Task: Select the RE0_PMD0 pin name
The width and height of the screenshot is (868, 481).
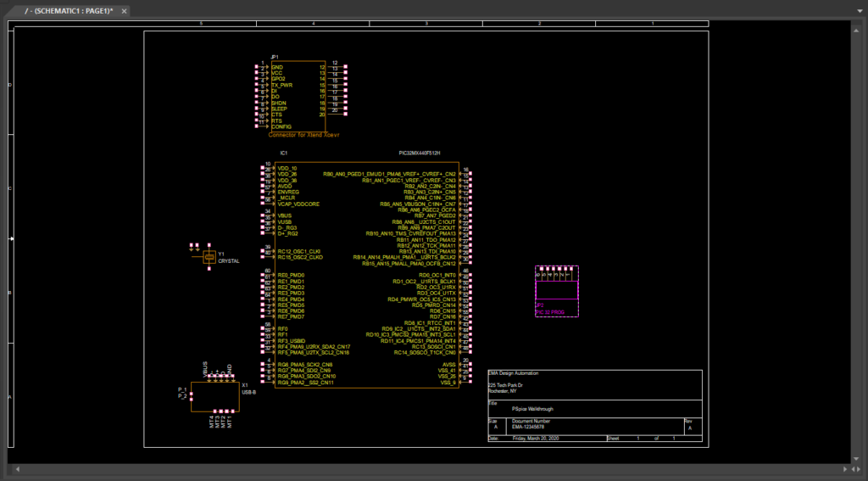Action: 292,276
